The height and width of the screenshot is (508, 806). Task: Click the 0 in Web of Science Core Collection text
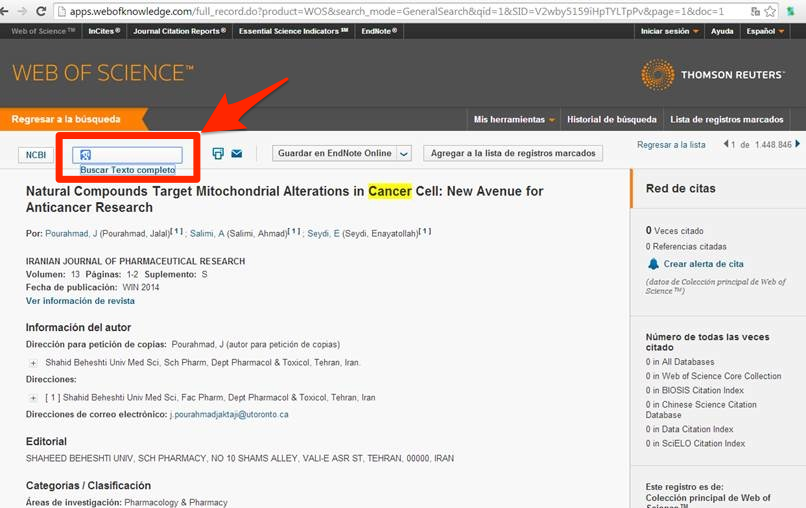tap(713, 376)
